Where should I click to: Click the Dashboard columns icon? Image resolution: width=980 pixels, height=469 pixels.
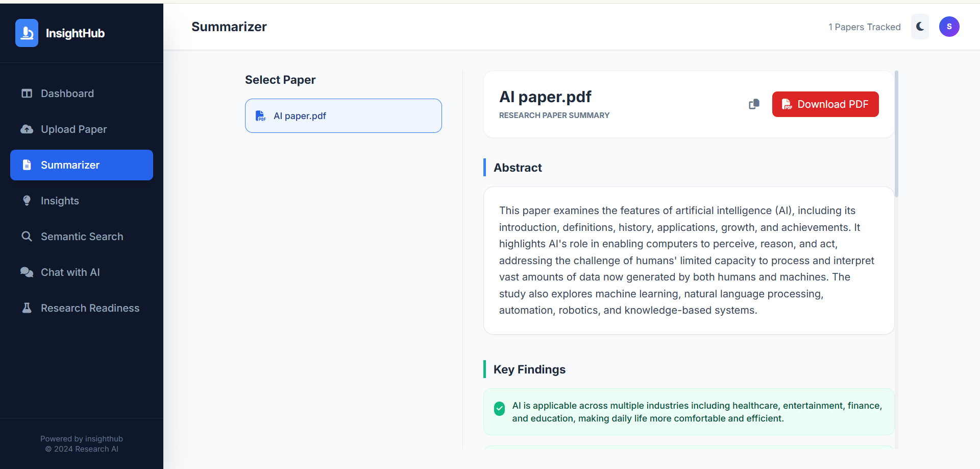coord(27,93)
